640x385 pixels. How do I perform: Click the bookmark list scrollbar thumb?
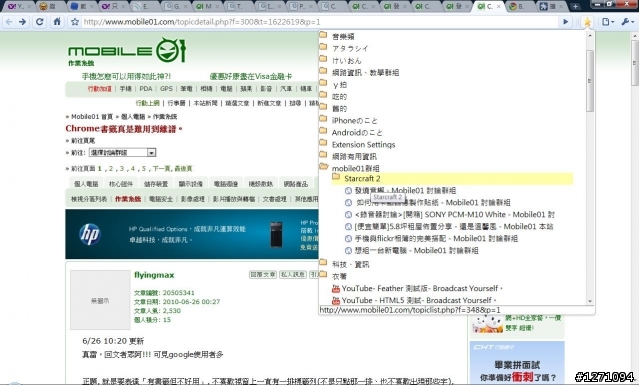590,80
